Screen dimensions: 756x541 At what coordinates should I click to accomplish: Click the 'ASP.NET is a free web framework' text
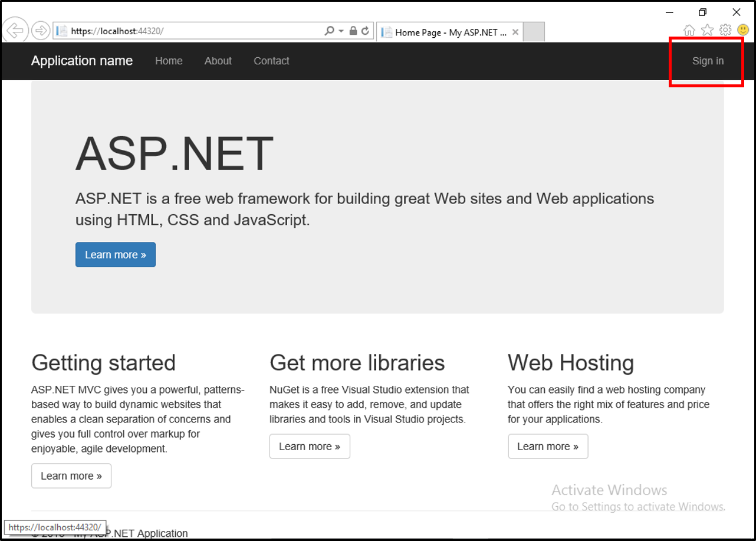tap(364, 209)
